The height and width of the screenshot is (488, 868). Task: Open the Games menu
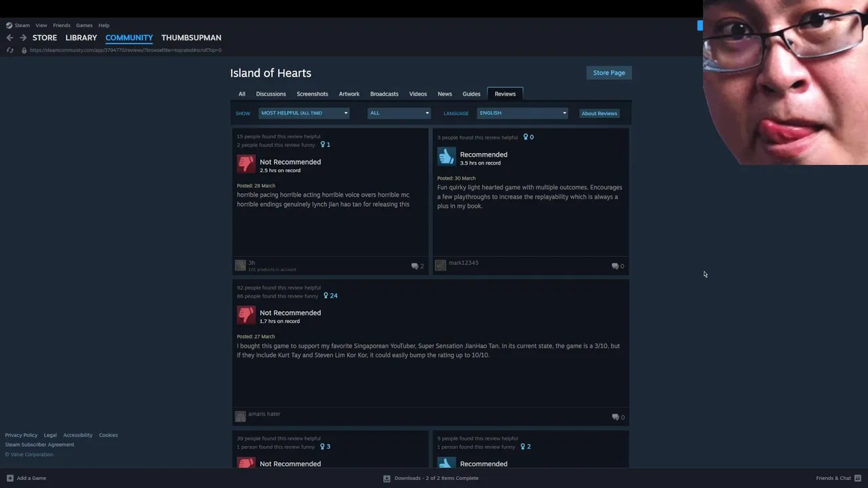(84, 25)
